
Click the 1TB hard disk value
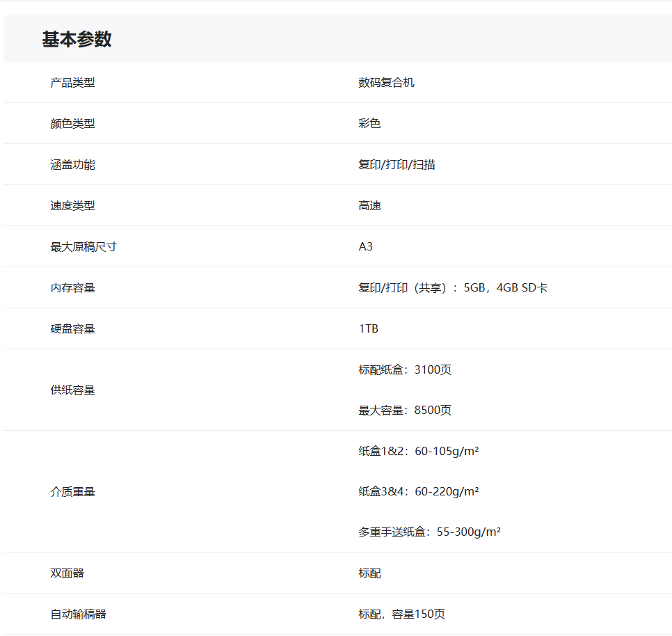(369, 329)
